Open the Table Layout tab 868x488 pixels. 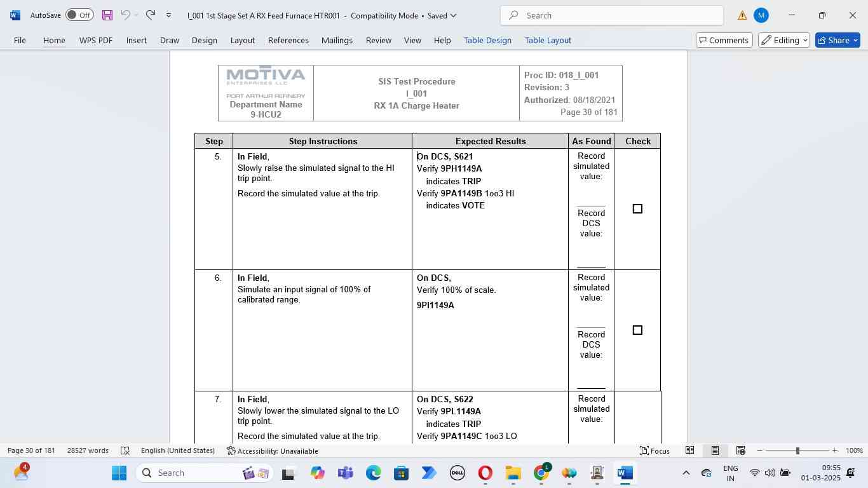click(x=548, y=40)
